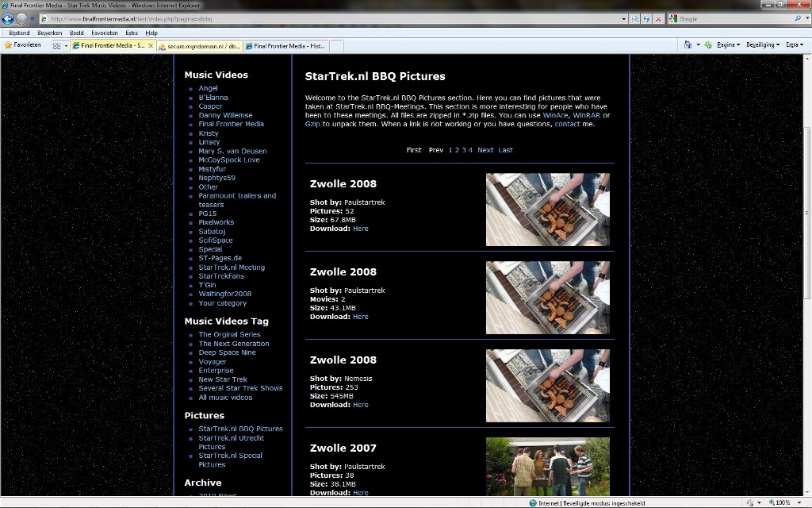
Task: Click the Internet security zone status
Action: pos(587,502)
